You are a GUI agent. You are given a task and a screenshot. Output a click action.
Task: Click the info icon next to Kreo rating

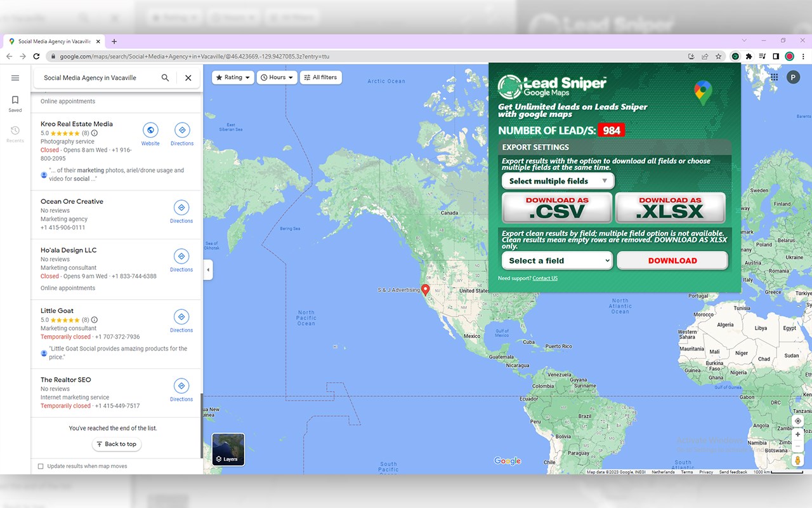coord(95,133)
